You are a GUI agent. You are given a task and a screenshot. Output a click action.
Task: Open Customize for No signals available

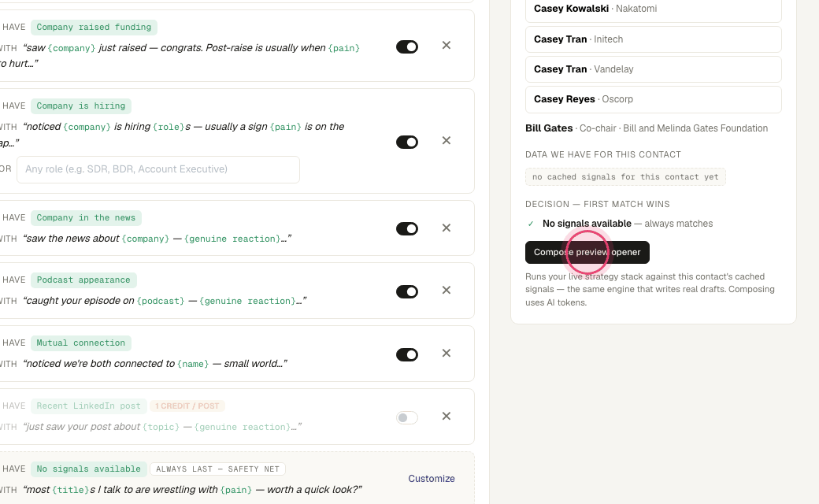432,479
